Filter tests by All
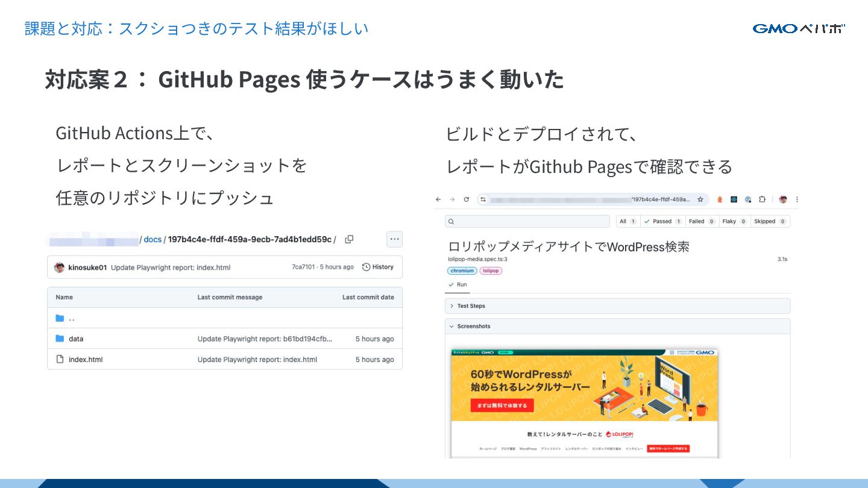The width and height of the screenshot is (868, 488). (627, 222)
